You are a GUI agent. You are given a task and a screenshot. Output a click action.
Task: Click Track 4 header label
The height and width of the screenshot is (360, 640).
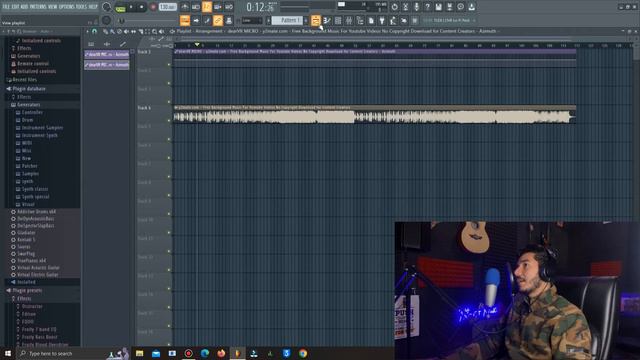(144, 108)
